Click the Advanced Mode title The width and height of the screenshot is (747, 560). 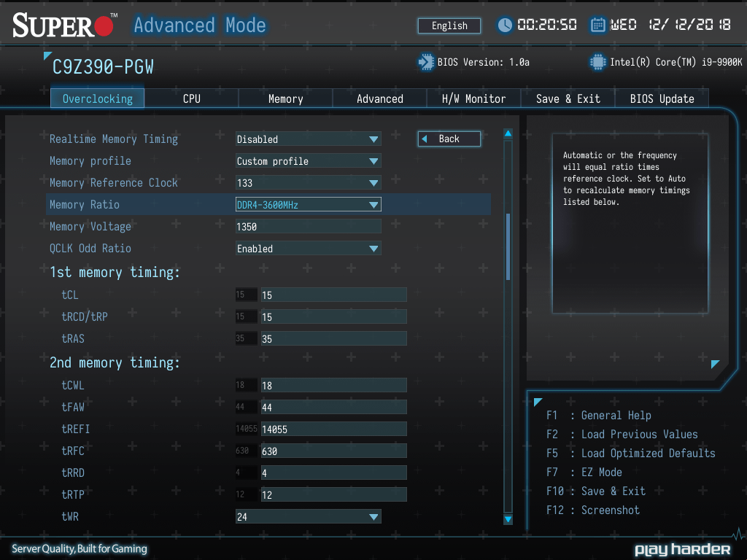[200, 26]
